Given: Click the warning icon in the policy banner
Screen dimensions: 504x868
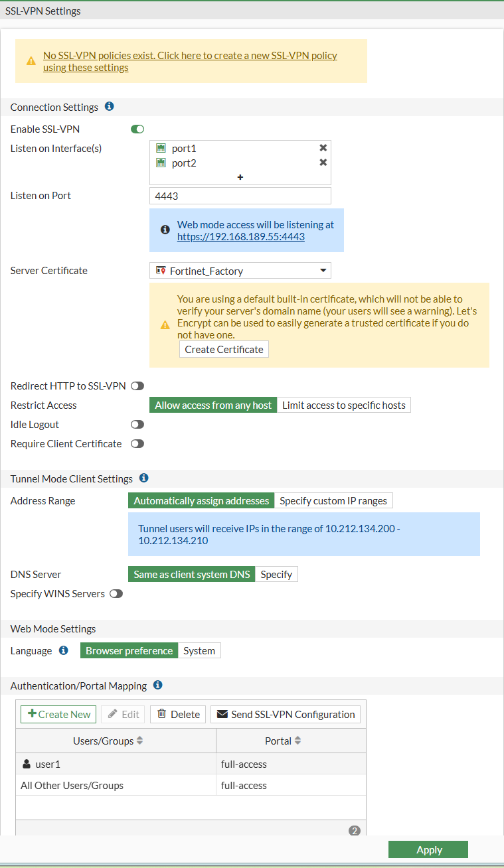Looking at the screenshot, I should tap(31, 61).
